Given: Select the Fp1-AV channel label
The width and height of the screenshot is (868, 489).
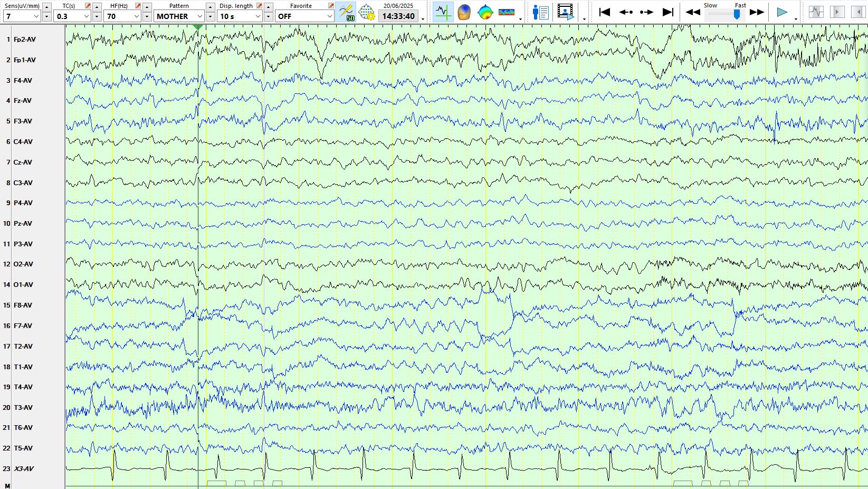Looking at the screenshot, I should (25, 60).
